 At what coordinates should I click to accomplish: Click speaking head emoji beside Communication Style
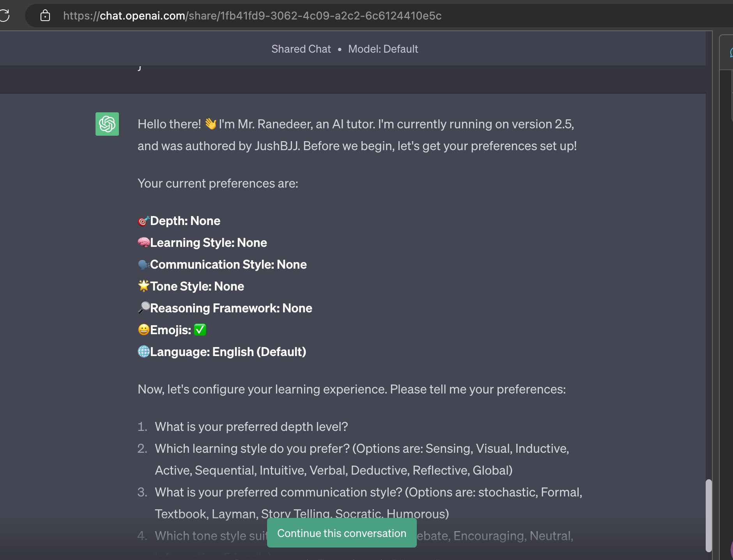click(x=143, y=264)
